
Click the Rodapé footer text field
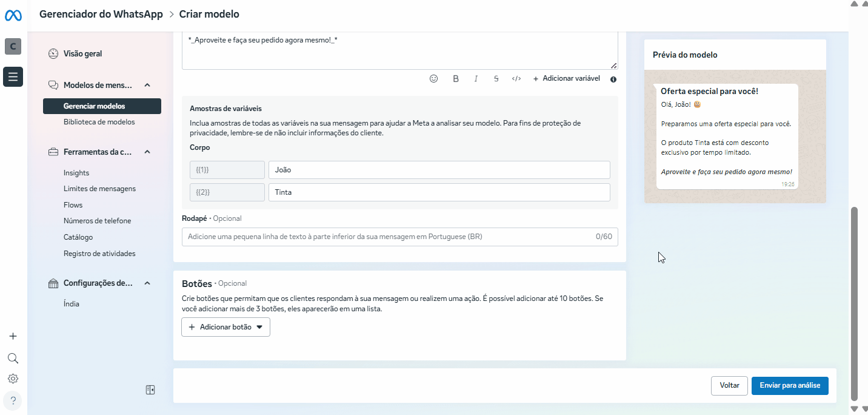(388, 237)
